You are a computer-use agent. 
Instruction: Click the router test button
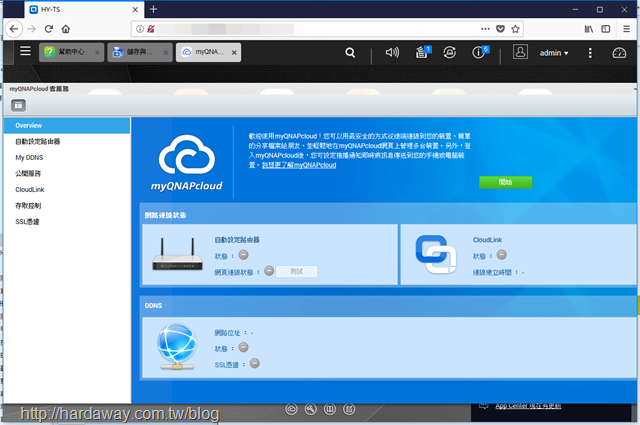pos(296,271)
